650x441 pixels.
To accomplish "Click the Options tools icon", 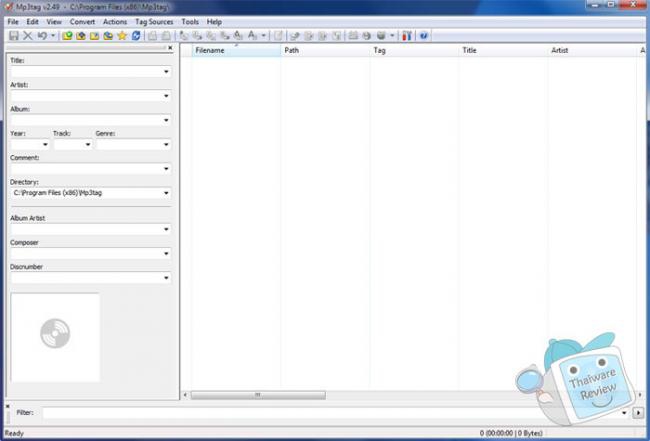I will click(x=407, y=36).
